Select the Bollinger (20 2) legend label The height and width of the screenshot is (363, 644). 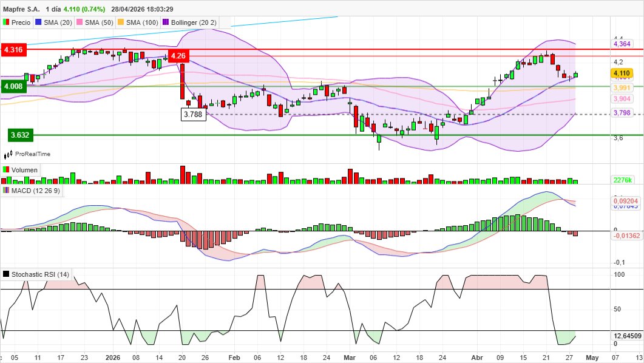point(194,22)
